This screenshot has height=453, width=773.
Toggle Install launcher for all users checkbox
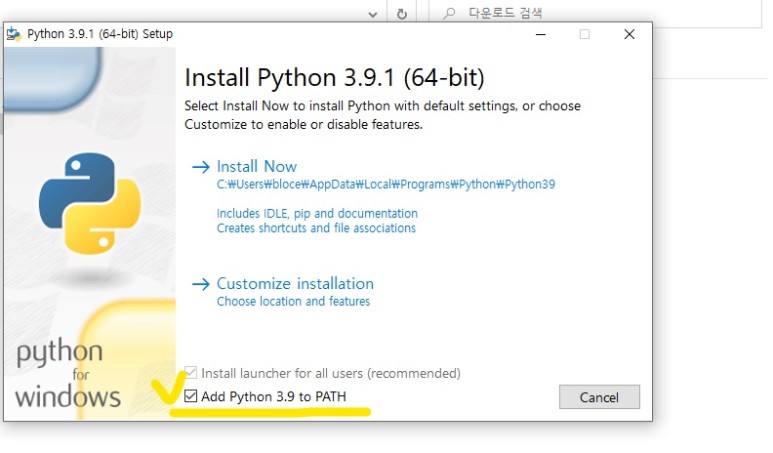point(190,372)
